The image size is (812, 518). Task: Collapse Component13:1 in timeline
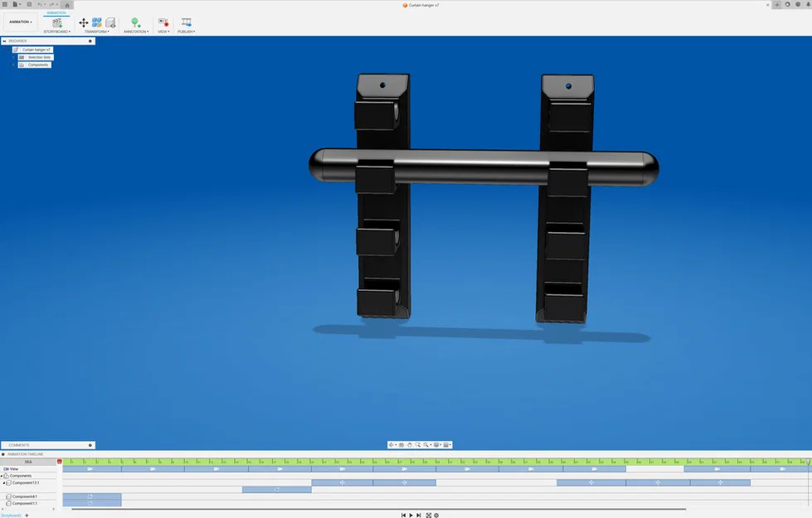pos(4,483)
